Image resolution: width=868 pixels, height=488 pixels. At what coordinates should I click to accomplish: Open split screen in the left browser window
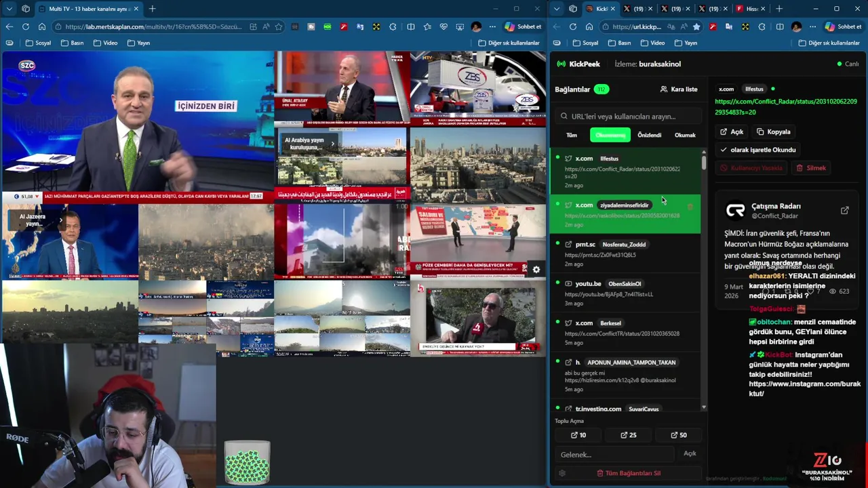pos(410,26)
